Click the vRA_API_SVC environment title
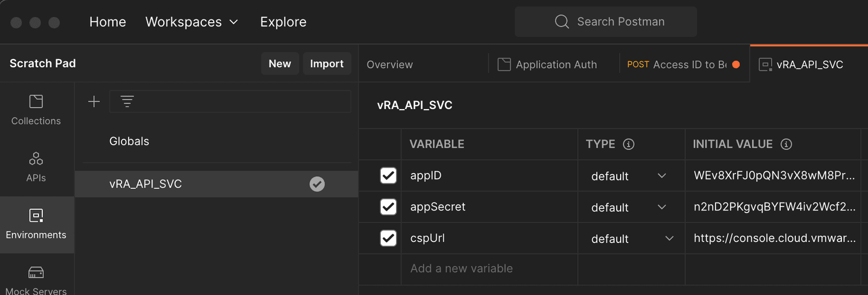868x295 pixels. (415, 105)
